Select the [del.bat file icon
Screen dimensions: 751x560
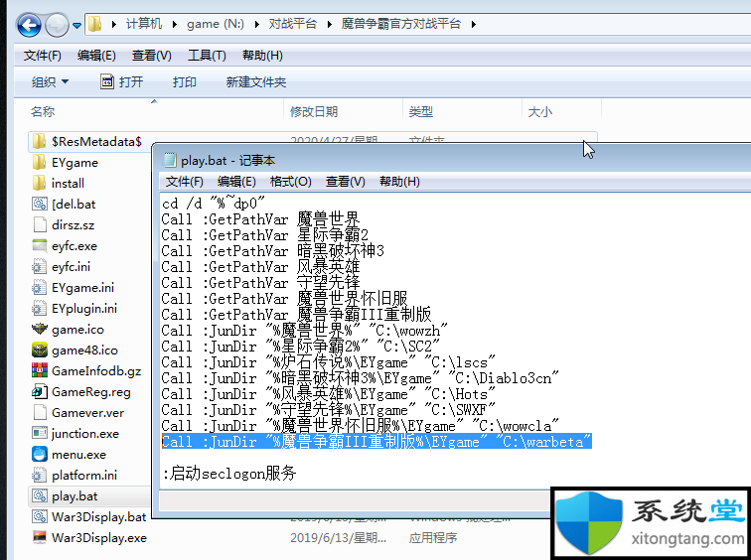point(40,204)
